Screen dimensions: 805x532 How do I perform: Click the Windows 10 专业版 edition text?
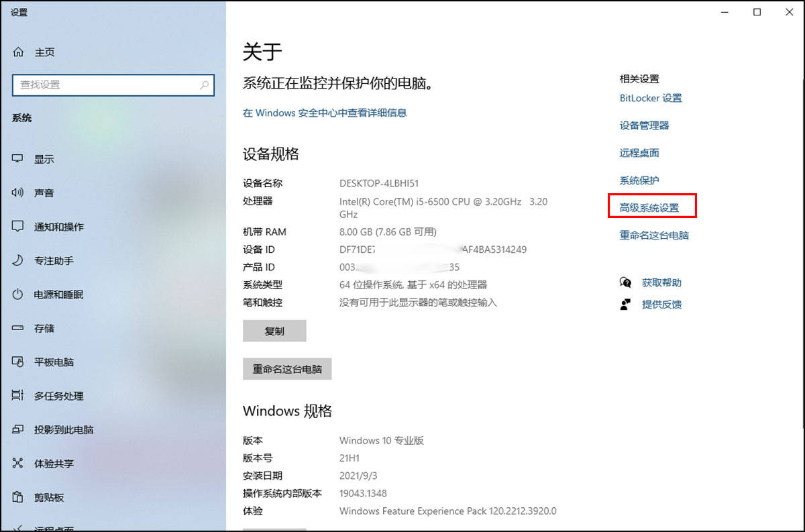tap(382, 441)
